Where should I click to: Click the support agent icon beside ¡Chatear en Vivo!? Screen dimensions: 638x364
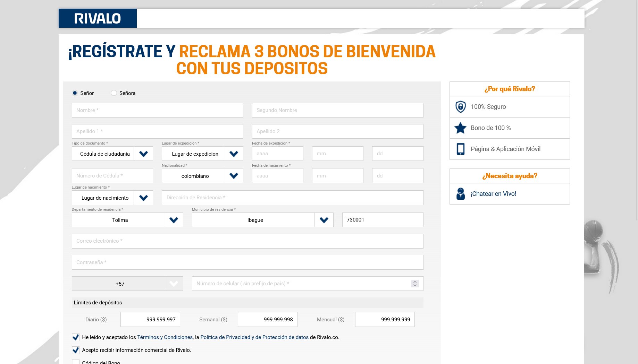coord(460,194)
